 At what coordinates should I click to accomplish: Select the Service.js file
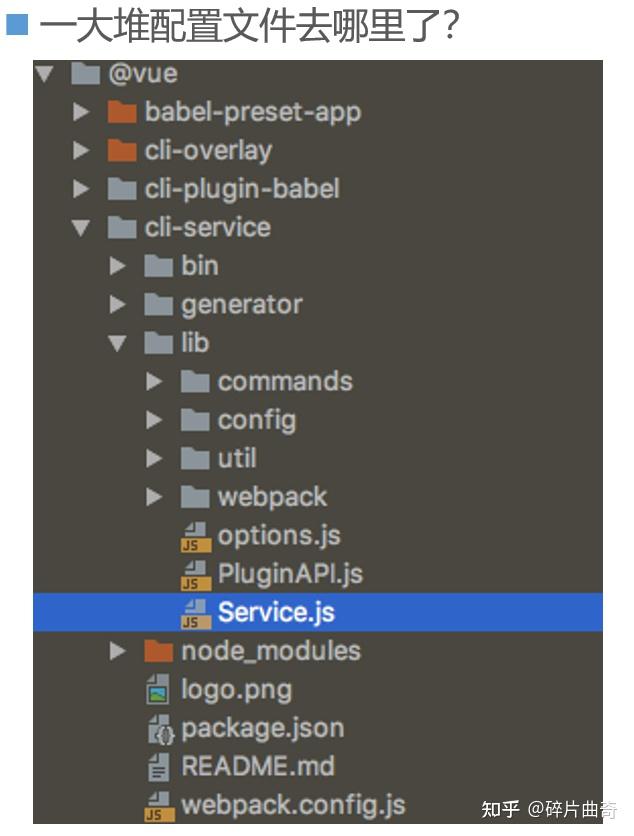pos(318,612)
